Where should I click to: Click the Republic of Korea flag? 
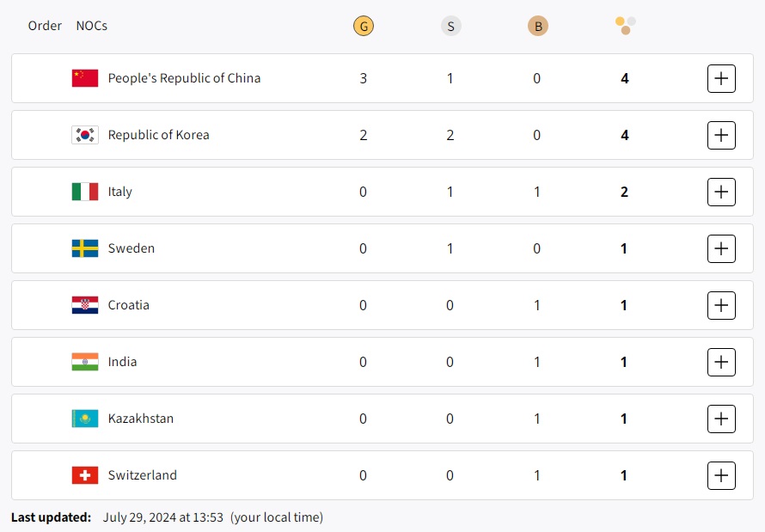click(x=85, y=135)
